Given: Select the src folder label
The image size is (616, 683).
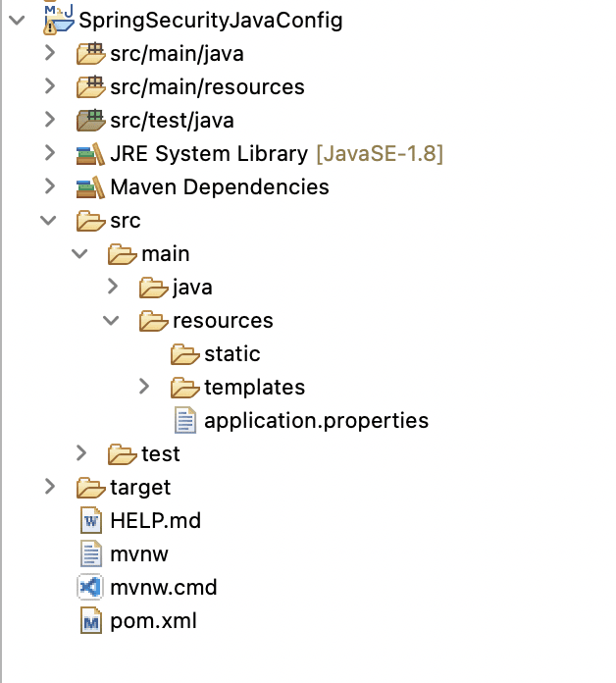Looking at the screenshot, I should (x=126, y=221).
